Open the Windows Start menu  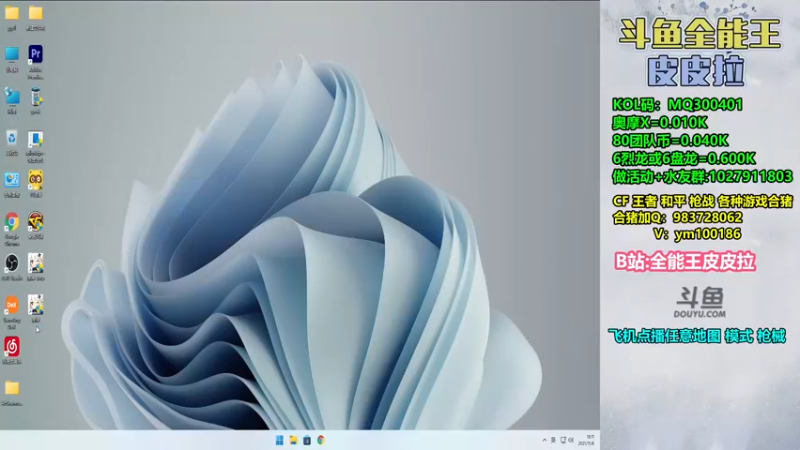[x=280, y=440]
